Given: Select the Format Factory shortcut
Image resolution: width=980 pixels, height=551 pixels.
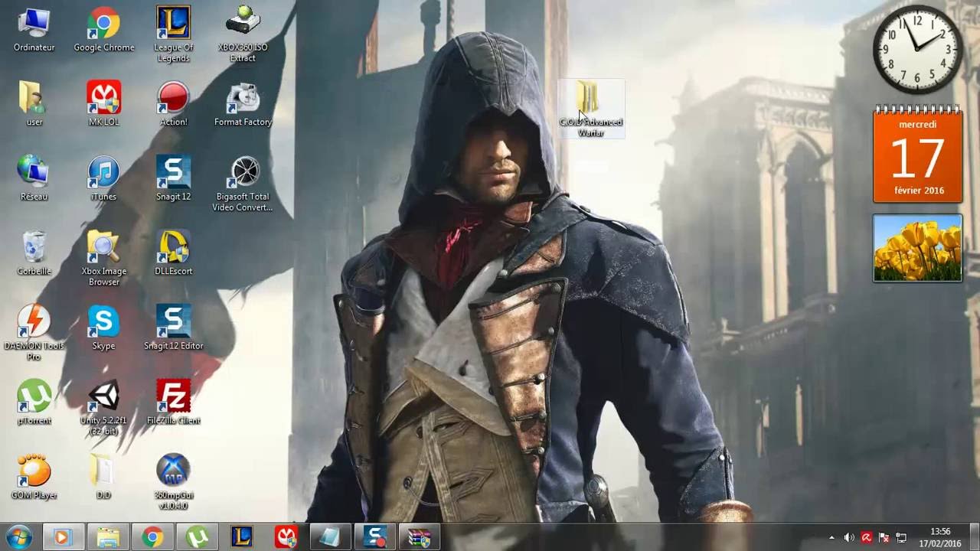Looking at the screenshot, I should pyautogui.click(x=243, y=105).
